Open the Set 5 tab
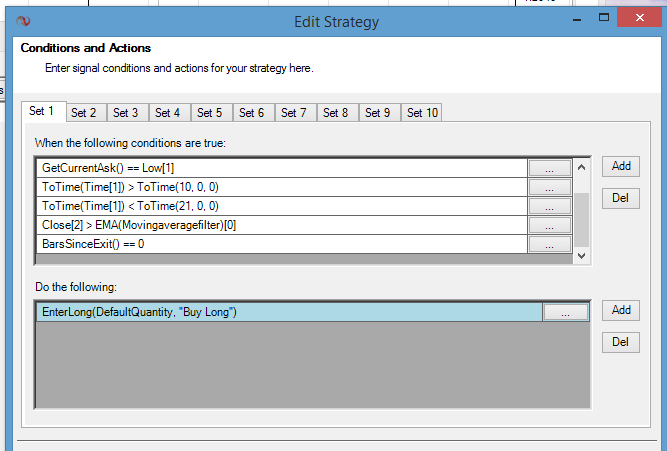The height and width of the screenshot is (451, 667). 210,113
